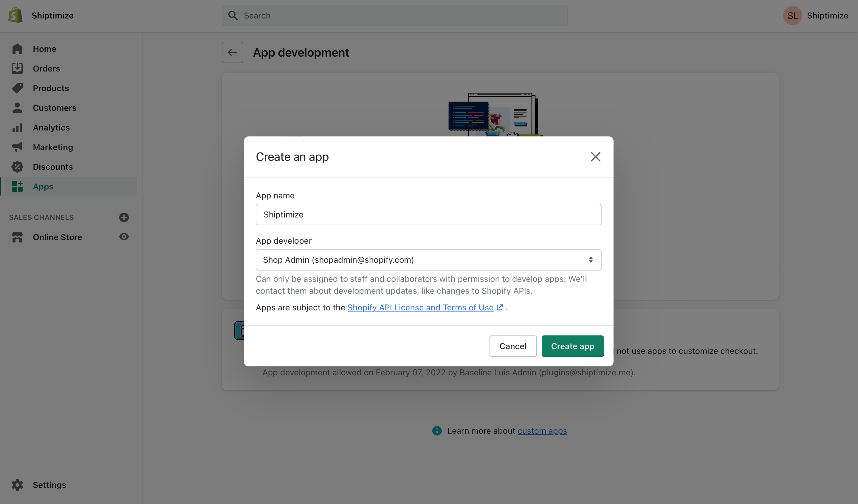The image size is (858, 504).
Task: Open the custom apps link
Action: click(x=542, y=431)
